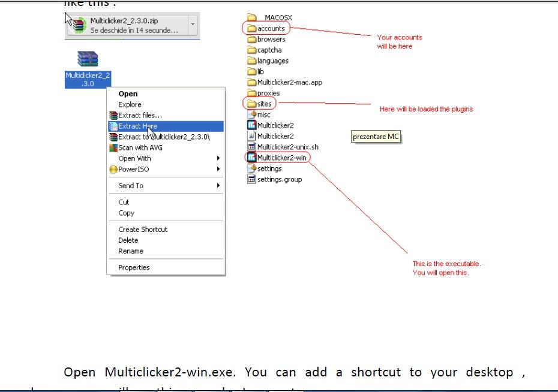558x392 pixels.
Task: Click the Multiclicker2-mac.app folder icon
Action: pos(251,82)
